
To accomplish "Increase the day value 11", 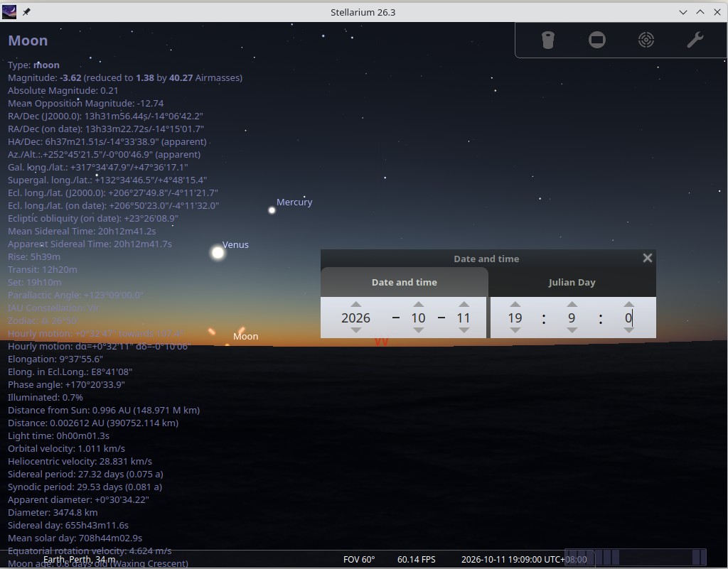I will pos(464,304).
